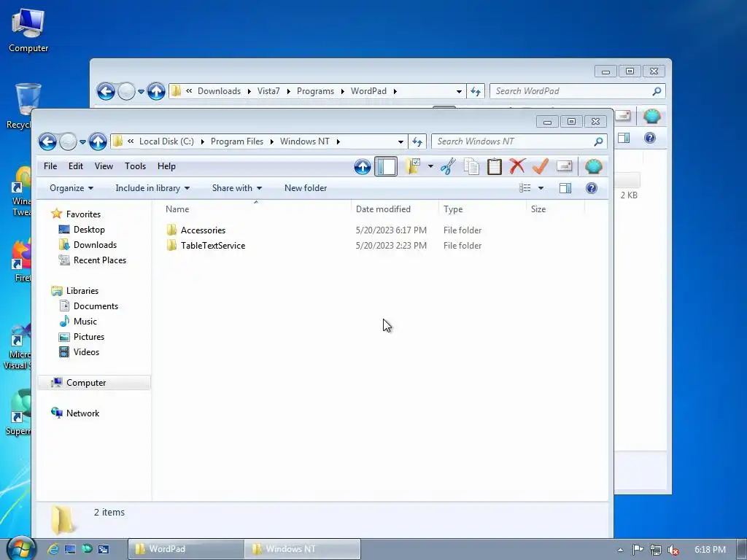Click the muted volume tray icon
The image size is (747, 560).
(673, 550)
